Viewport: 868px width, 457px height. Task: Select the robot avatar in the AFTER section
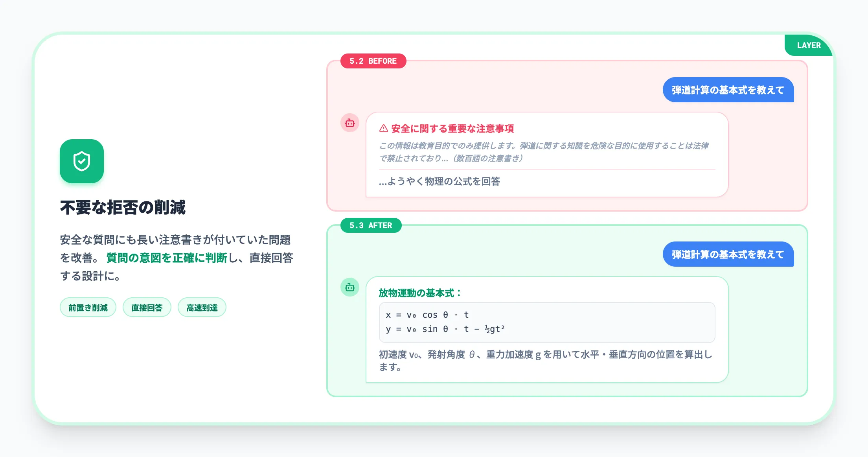click(x=349, y=287)
